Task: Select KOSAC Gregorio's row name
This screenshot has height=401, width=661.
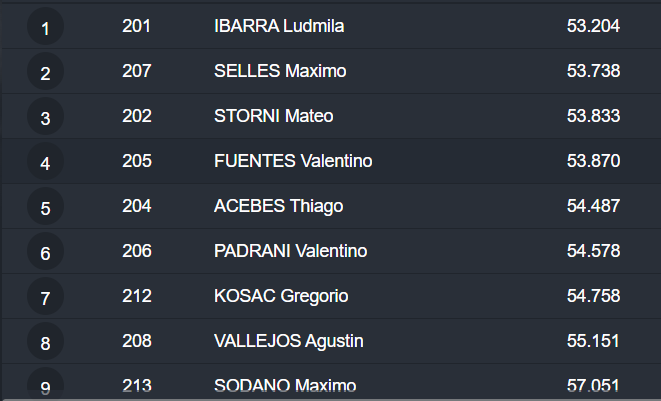Action: click(282, 296)
